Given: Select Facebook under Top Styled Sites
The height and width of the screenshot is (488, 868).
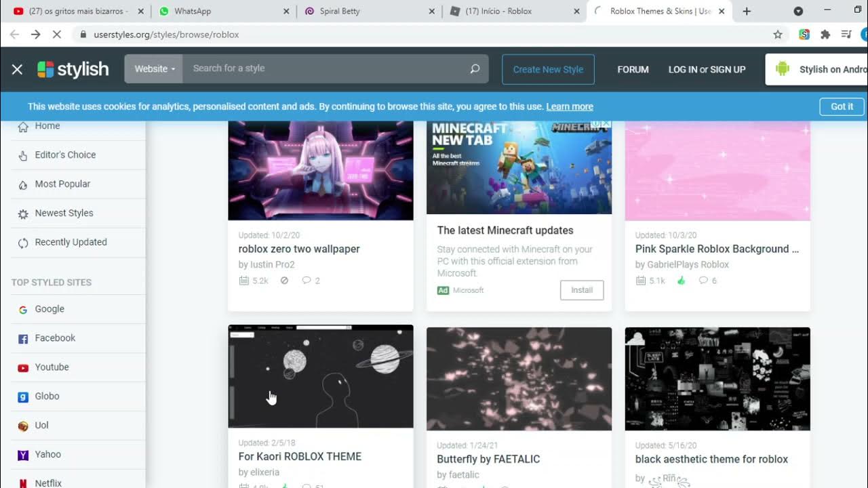Looking at the screenshot, I should coord(55,338).
